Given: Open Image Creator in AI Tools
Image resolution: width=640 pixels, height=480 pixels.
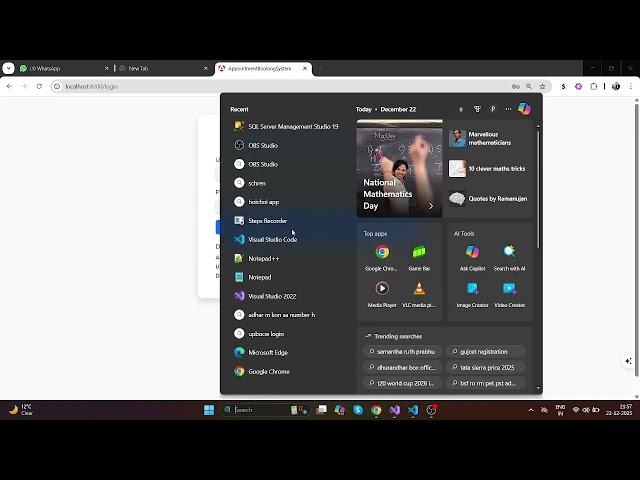Looking at the screenshot, I should [x=472, y=292].
